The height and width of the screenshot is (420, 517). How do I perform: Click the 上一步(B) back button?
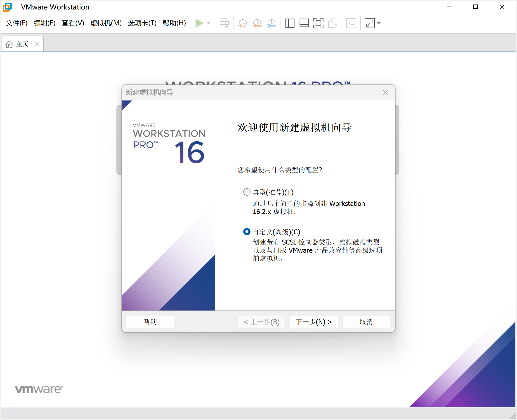click(262, 322)
